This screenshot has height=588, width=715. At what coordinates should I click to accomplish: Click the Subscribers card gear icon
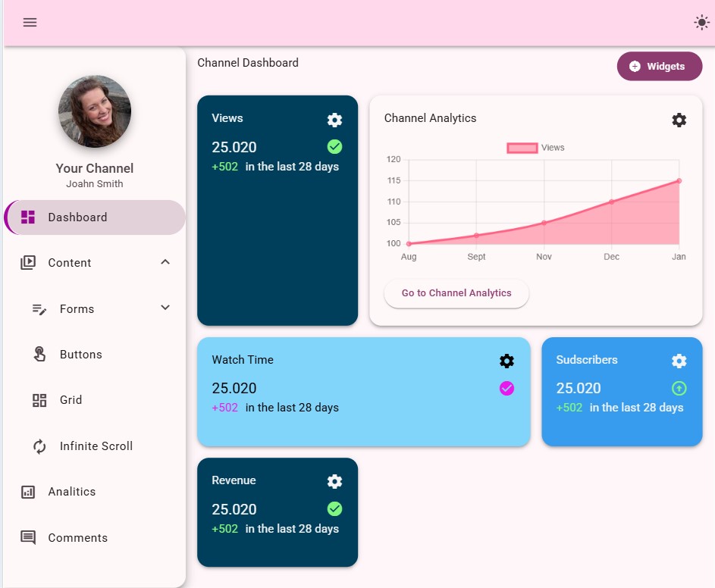(x=679, y=361)
